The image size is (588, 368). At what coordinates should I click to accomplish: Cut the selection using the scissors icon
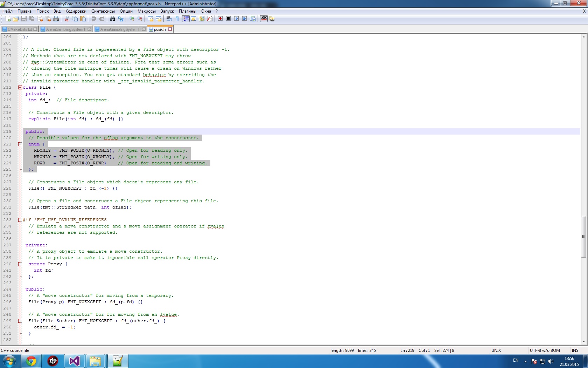[66, 19]
